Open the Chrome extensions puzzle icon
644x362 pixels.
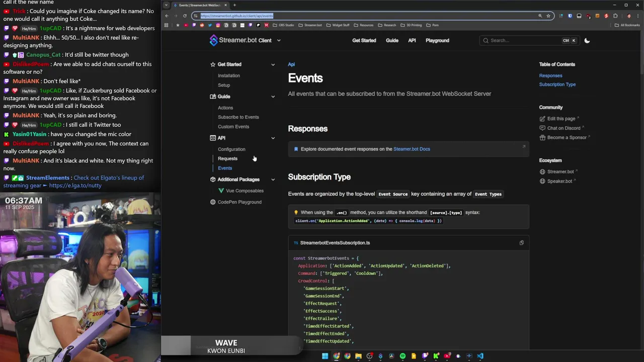(615, 16)
